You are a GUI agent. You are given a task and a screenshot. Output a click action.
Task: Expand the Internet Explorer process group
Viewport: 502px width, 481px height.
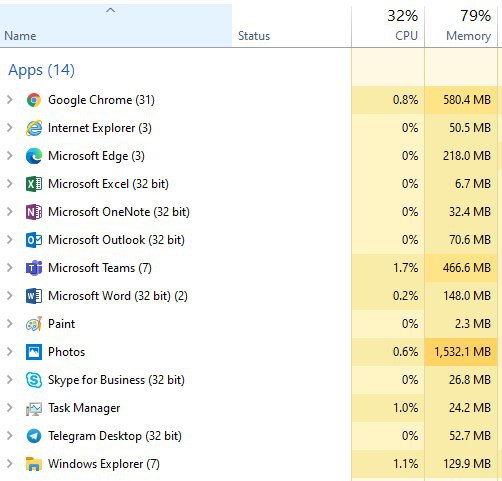10,128
